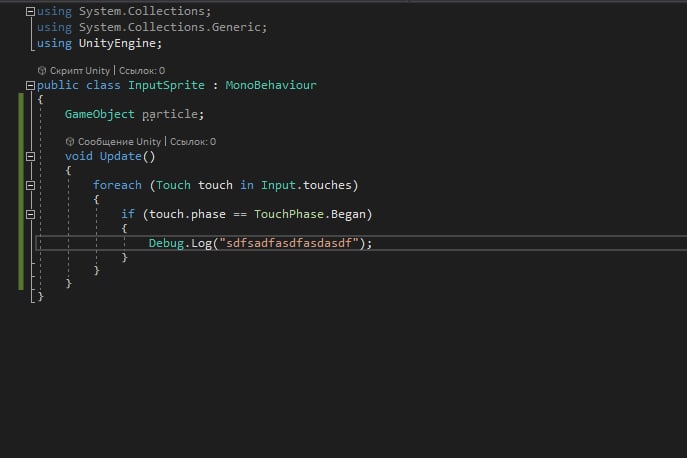This screenshot has height=458, width=687.
Task: Click the void keyword
Action: coord(78,156)
